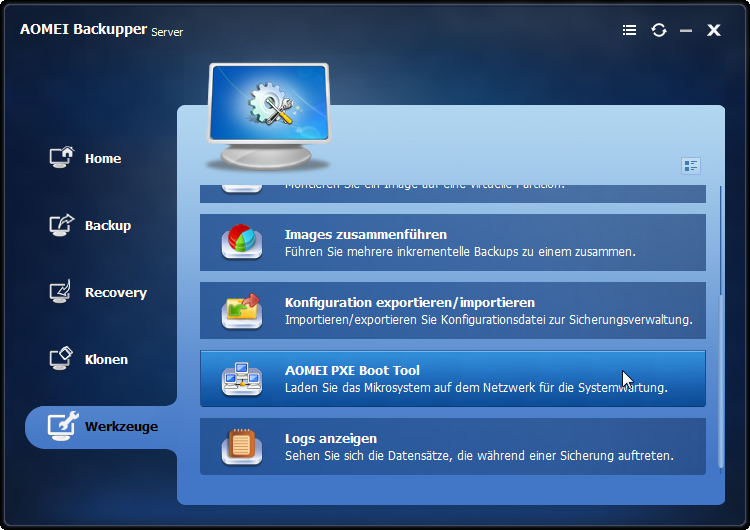Select the Klonen tab
Image resolution: width=750 pixels, height=530 pixels.
pos(100,359)
